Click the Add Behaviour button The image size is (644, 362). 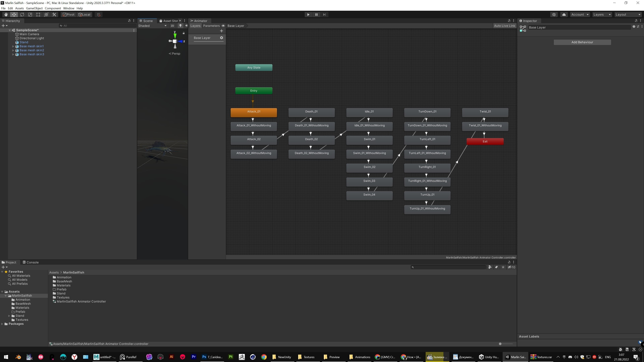click(x=582, y=42)
